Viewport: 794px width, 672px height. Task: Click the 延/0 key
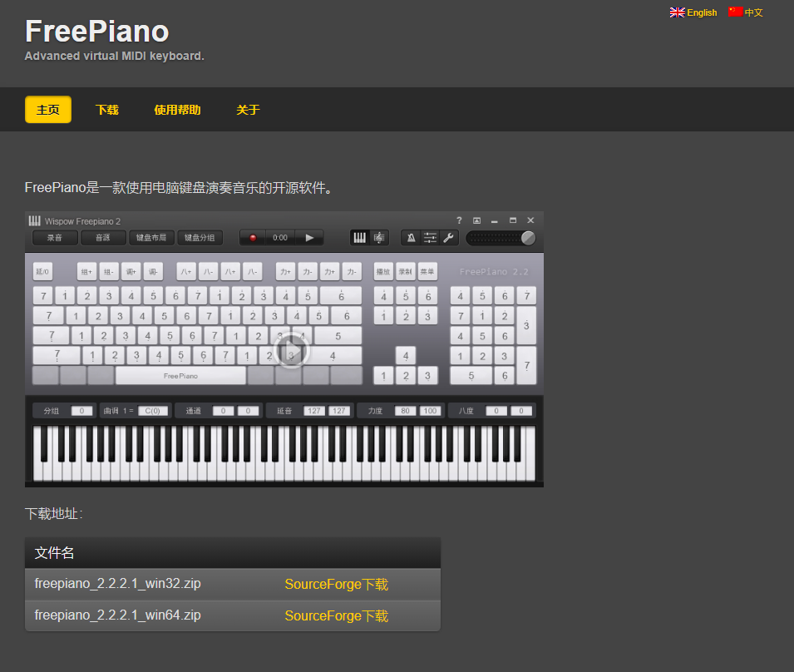coord(42,271)
